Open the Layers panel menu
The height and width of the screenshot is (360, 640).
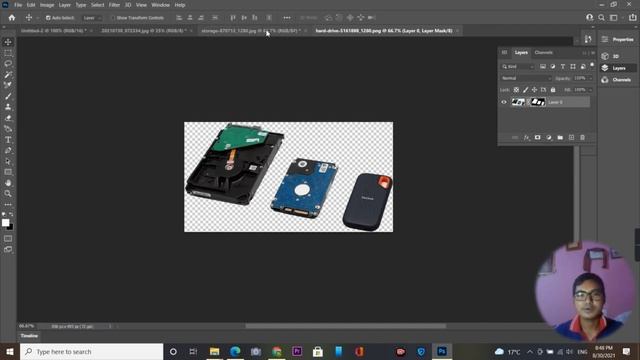[x=593, y=53]
